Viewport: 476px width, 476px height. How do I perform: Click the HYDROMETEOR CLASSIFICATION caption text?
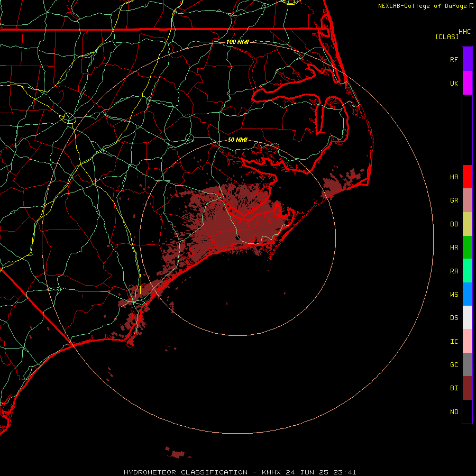[x=186, y=472]
